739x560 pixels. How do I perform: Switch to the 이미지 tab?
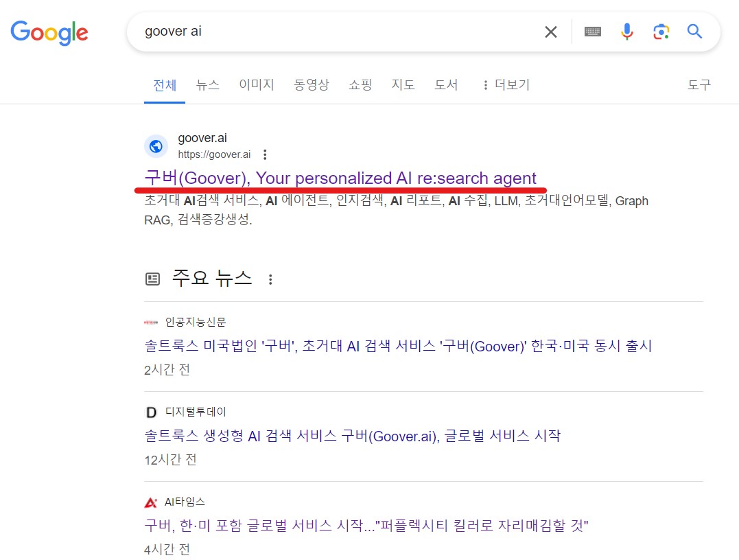click(x=257, y=85)
